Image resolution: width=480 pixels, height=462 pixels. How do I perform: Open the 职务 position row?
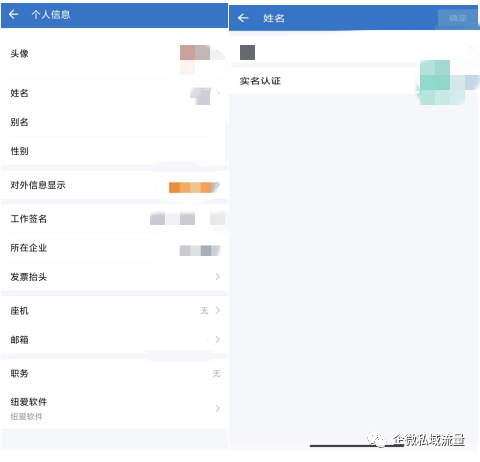pyautogui.click(x=114, y=373)
